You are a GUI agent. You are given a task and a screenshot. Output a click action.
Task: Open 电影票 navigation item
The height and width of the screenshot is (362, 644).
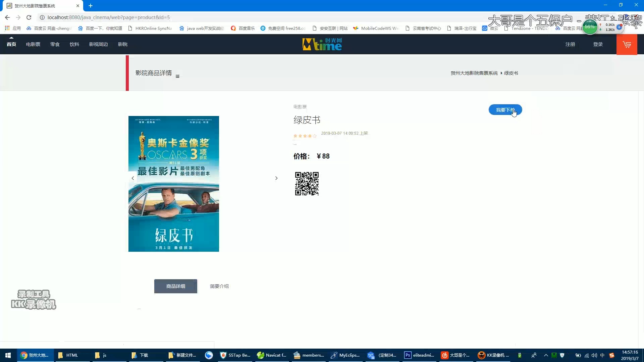coord(33,44)
